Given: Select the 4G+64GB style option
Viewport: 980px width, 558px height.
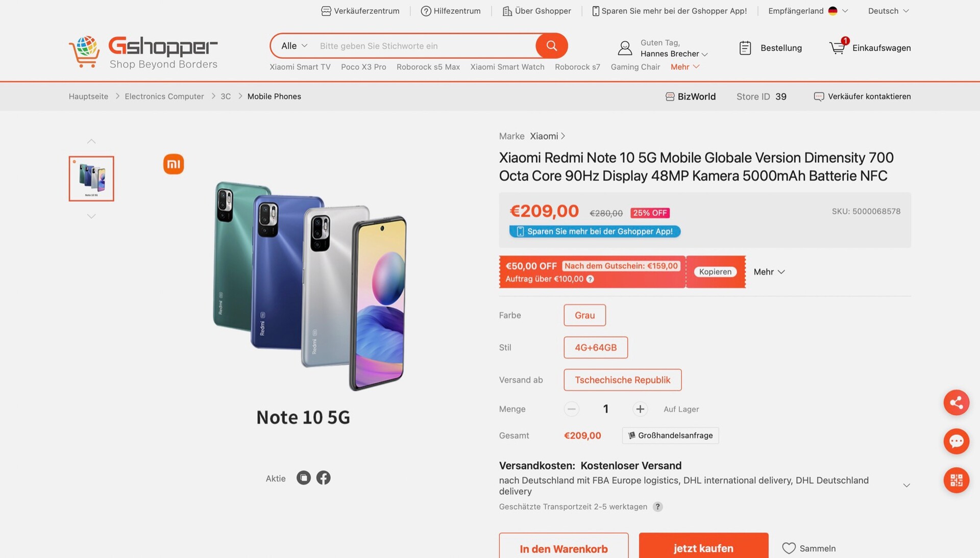Looking at the screenshot, I should coord(596,347).
